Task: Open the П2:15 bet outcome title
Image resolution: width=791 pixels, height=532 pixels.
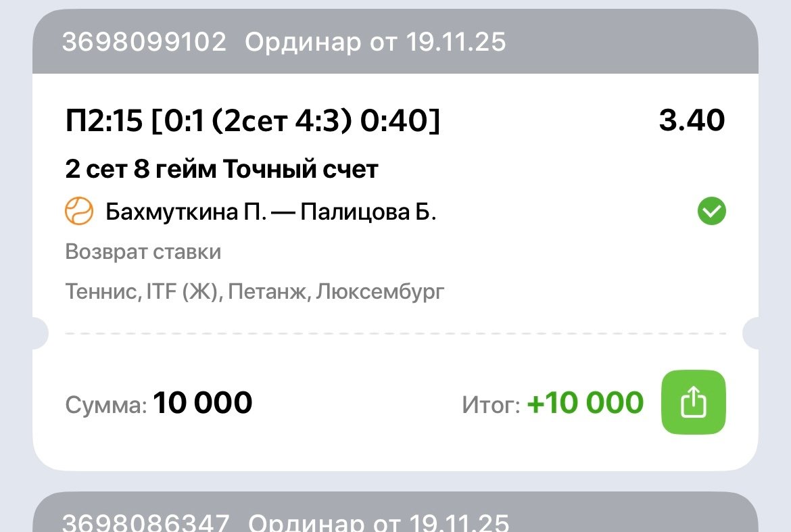Action: pyautogui.click(x=252, y=122)
